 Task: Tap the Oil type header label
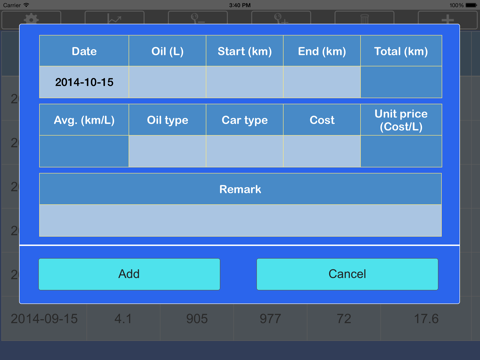(167, 120)
